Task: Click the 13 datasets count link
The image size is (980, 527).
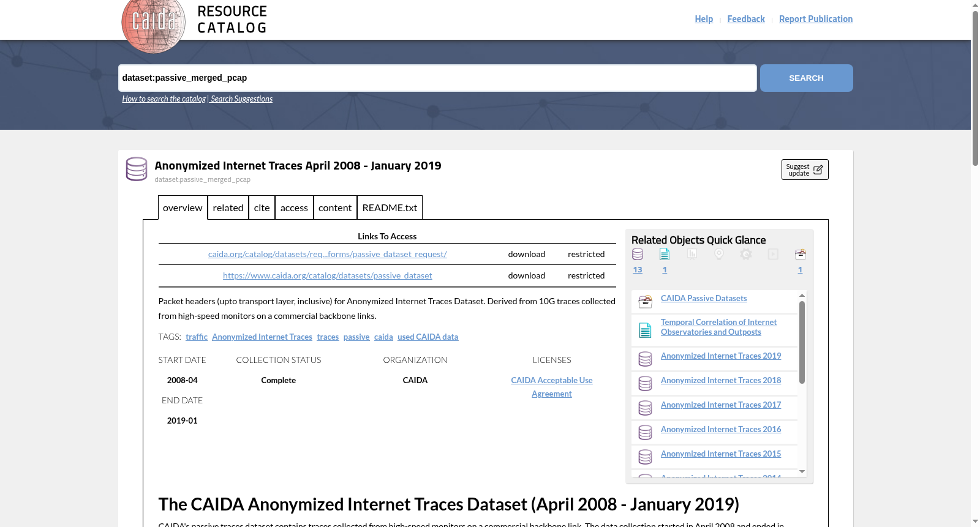Action: pyautogui.click(x=638, y=269)
